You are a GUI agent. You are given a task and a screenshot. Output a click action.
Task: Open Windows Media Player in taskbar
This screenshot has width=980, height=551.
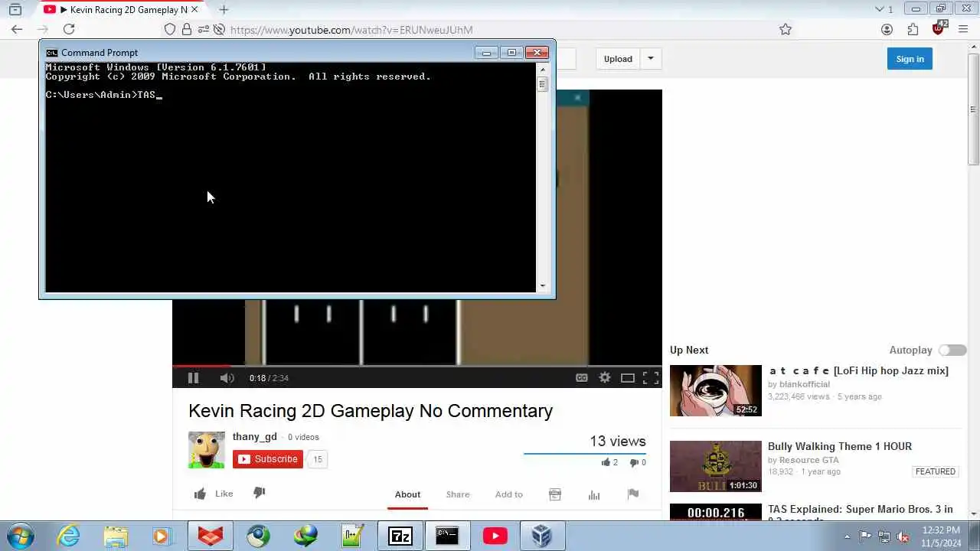coord(162,536)
